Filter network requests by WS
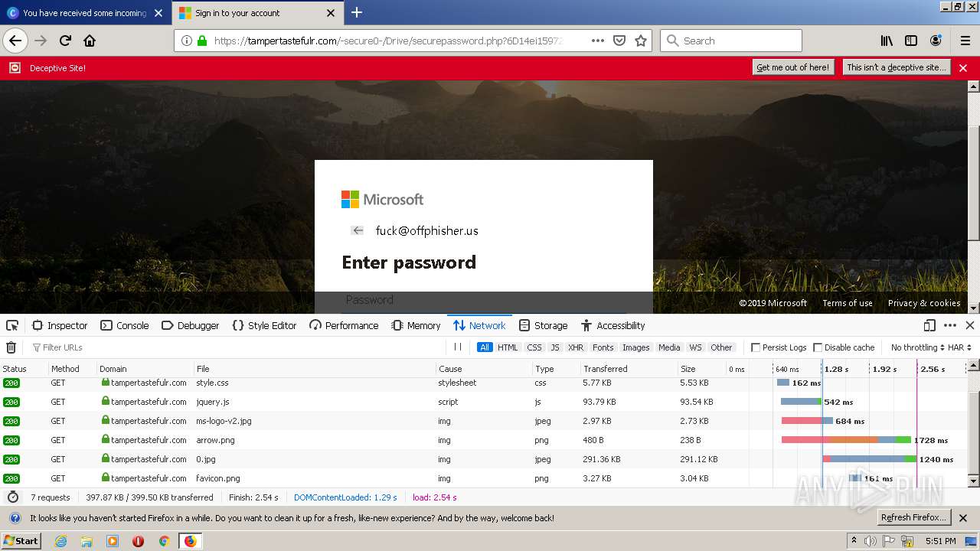 coord(695,347)
